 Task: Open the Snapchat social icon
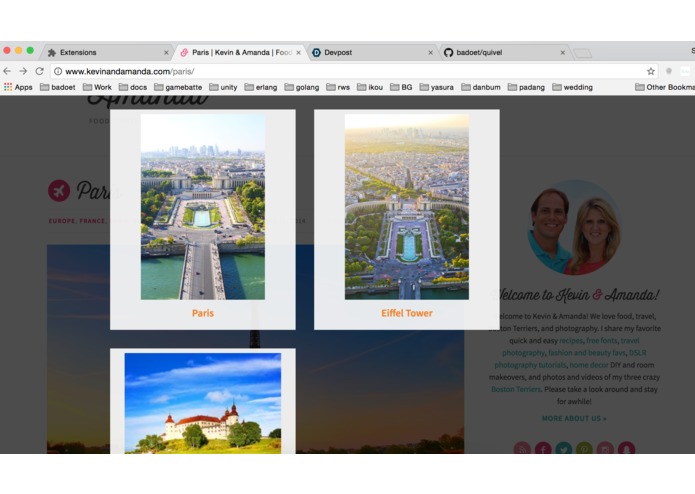pos(626,448)
